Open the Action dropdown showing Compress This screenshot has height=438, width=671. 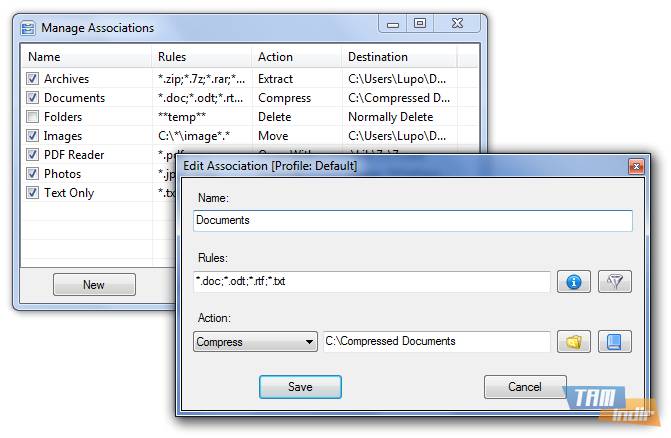click(x=255, y=342)
